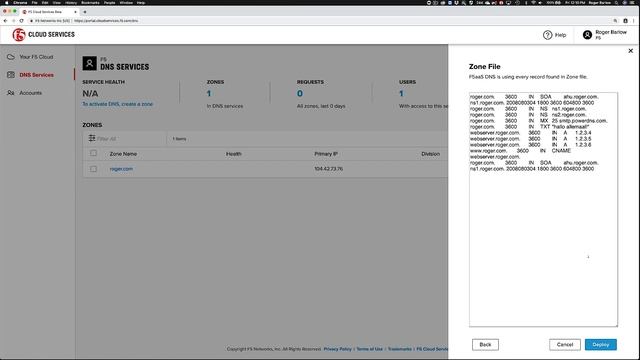Open macOS Spotlight search
Viewport: 640px width, 360px height.
pyautogui.click(x=616, y=2)
